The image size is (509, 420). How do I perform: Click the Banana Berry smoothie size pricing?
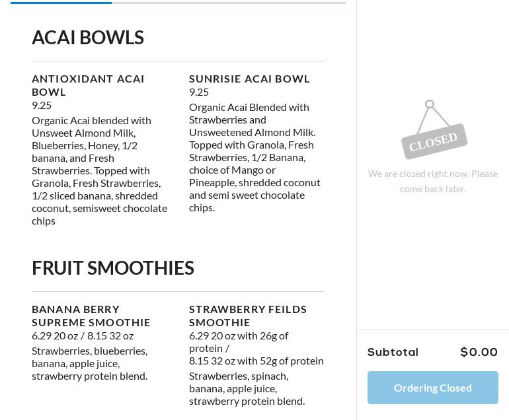pos(83,335)
